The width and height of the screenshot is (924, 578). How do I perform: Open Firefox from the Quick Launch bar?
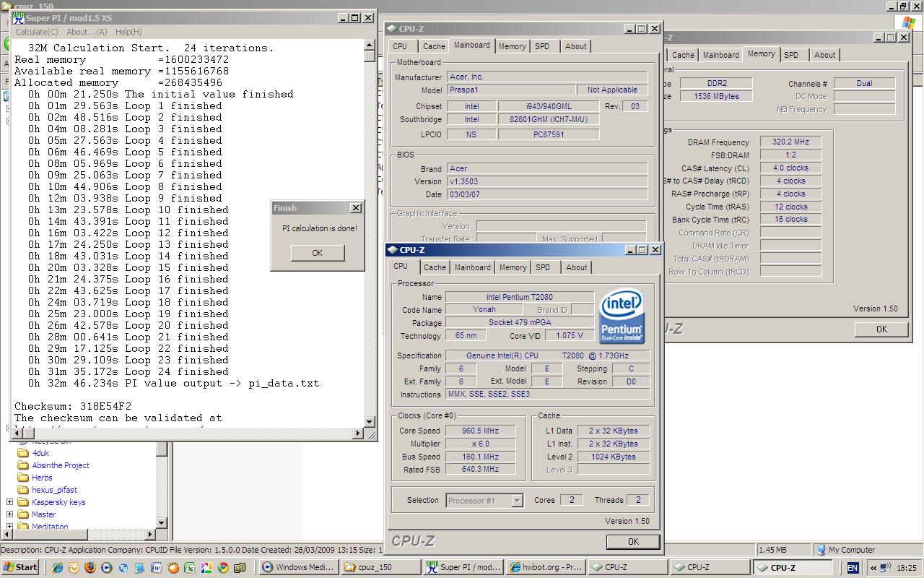tap(90, 567)
